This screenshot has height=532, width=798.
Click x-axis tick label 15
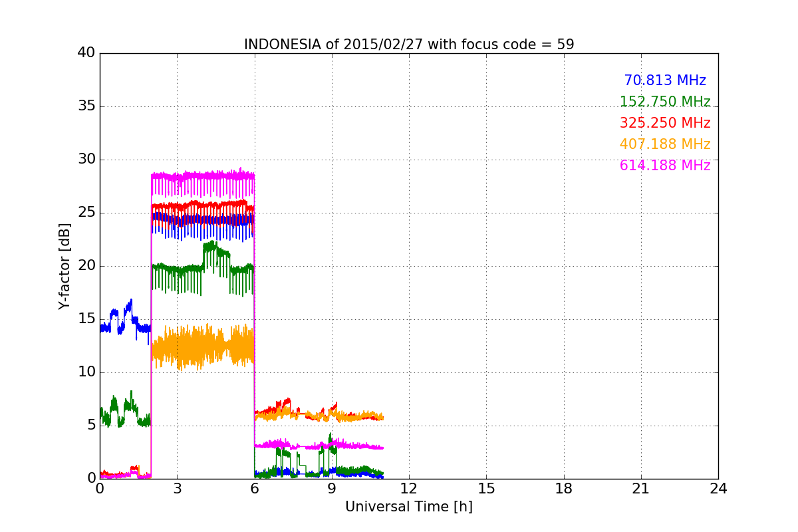[x=486, y=489]
